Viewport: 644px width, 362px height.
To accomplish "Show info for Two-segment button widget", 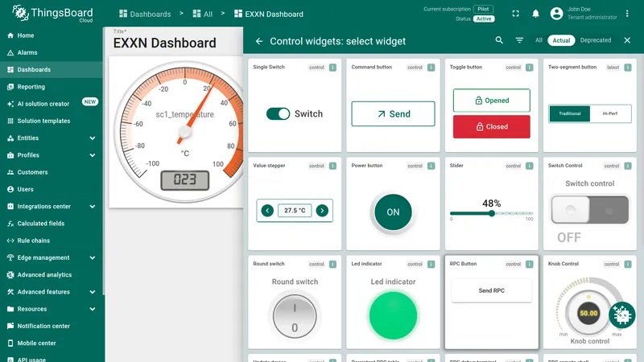I will (628, 68).
